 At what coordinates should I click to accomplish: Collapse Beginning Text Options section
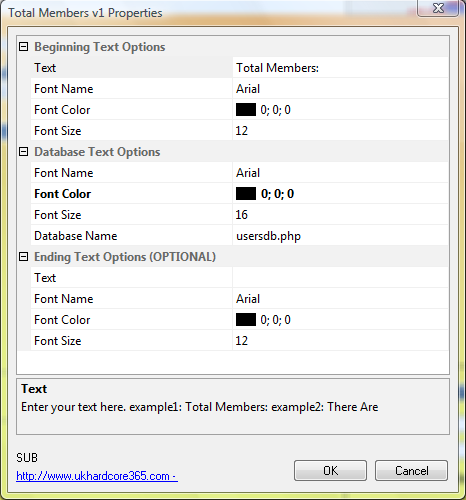point(23,47)
